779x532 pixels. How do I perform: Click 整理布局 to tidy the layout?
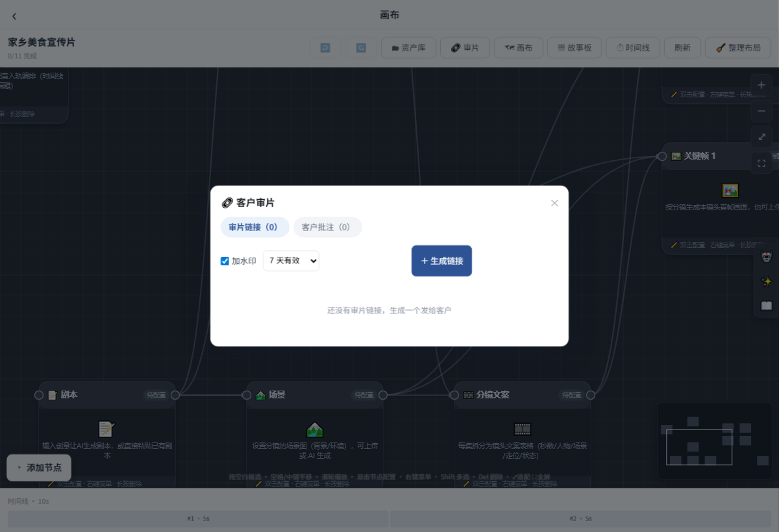click(x=738, y=47)
